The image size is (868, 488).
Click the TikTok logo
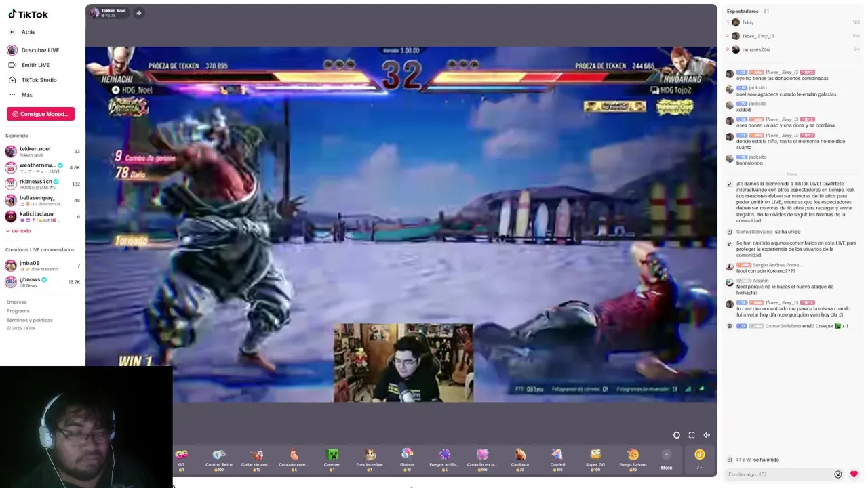28,14
